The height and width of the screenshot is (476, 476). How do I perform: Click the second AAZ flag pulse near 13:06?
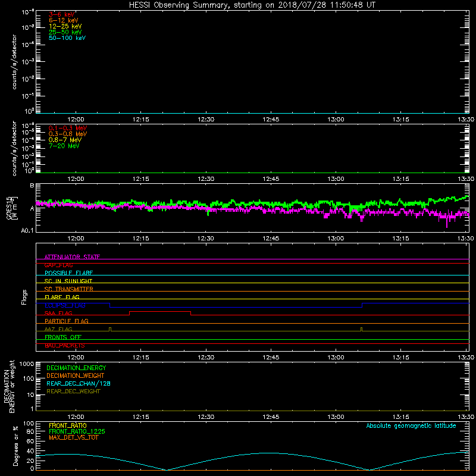pos(361,329)
